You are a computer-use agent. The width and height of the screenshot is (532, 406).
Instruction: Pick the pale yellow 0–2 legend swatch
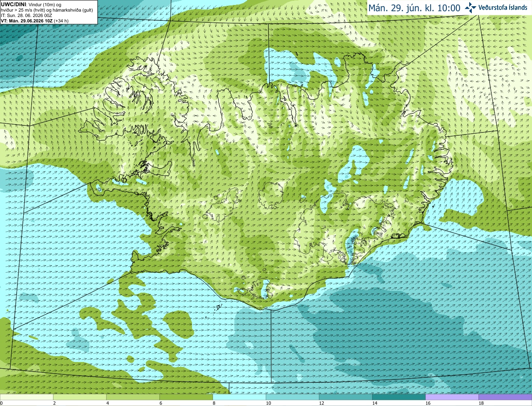27,397
